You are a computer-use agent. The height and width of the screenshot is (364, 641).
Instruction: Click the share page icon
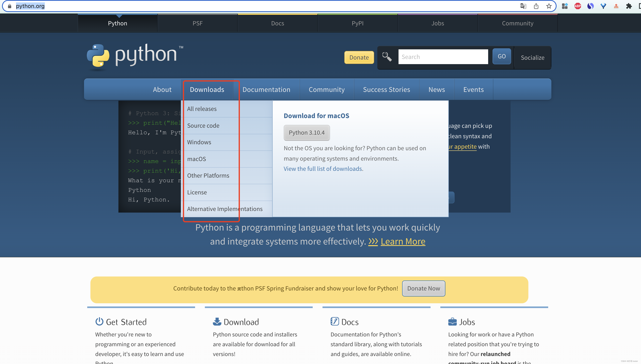click(536, 6)
